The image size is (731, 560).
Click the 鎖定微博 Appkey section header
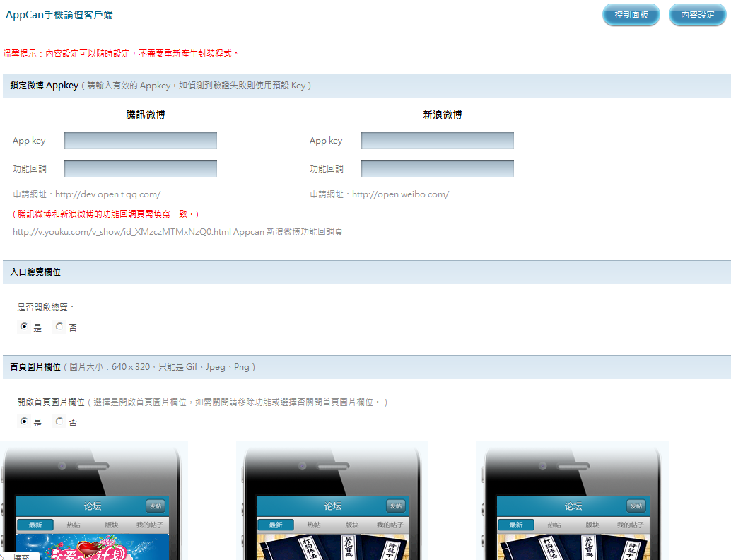tap(367, 86)
